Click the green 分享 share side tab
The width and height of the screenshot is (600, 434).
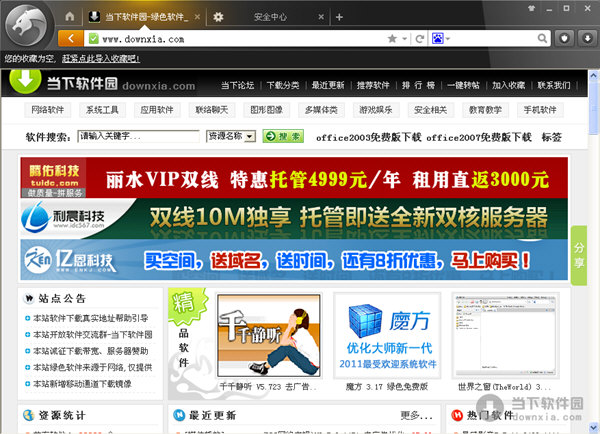tap(579, 256)
